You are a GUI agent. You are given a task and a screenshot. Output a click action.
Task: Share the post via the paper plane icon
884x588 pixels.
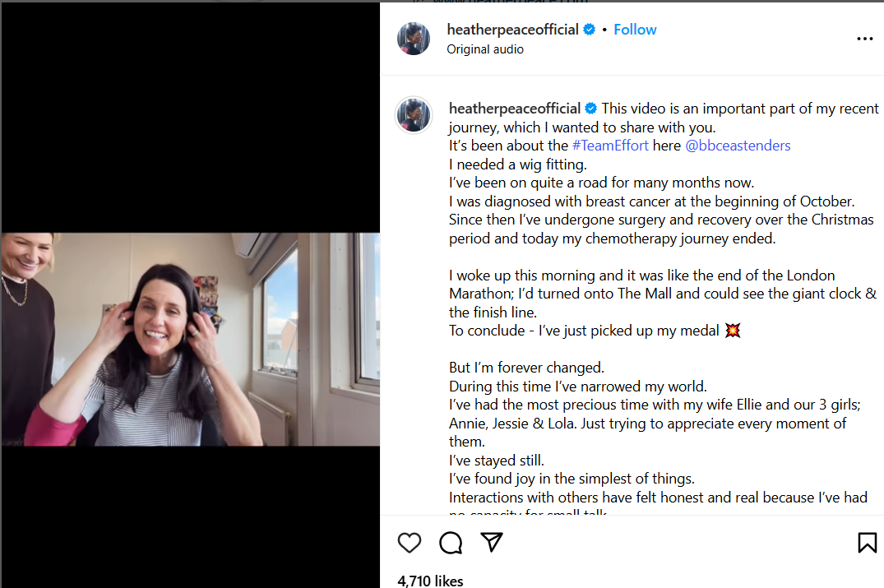[492, 543]
